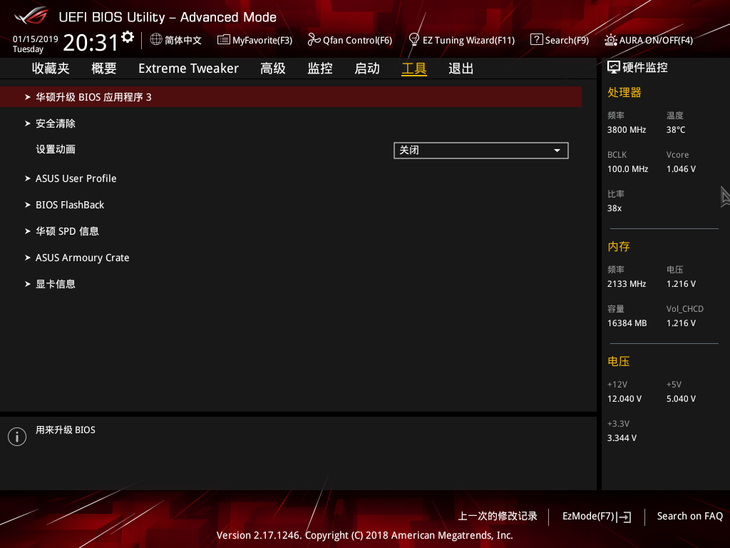Viewport: 730px width, 548px height.
Task: Open Search on FAQ
Action: (x=689, y=516)
